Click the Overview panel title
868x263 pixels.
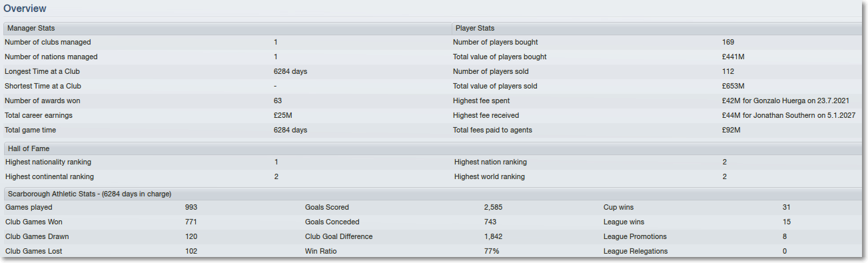pos(25,9)
